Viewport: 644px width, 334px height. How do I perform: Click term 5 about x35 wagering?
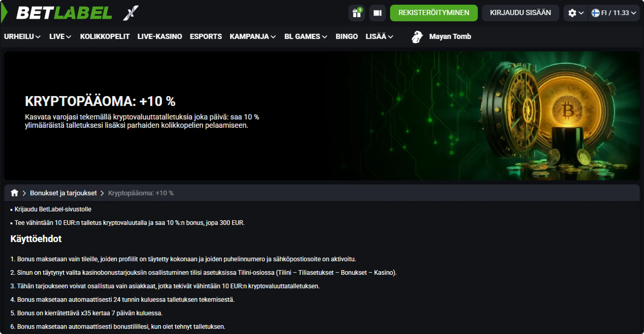click(86, 313)
